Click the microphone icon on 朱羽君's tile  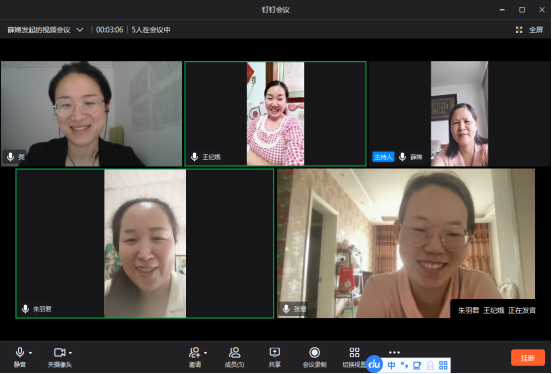coord(25,309)
